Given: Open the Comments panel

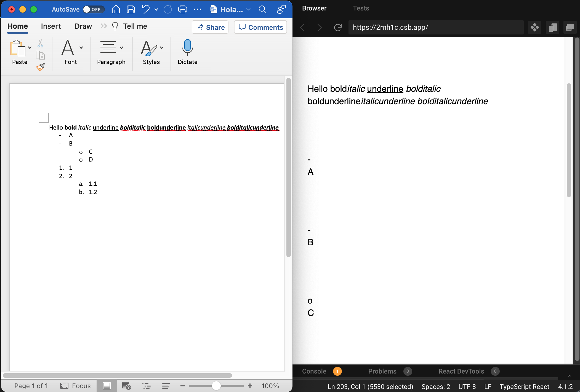Looking at the screenshot, I should coord(260,27).
